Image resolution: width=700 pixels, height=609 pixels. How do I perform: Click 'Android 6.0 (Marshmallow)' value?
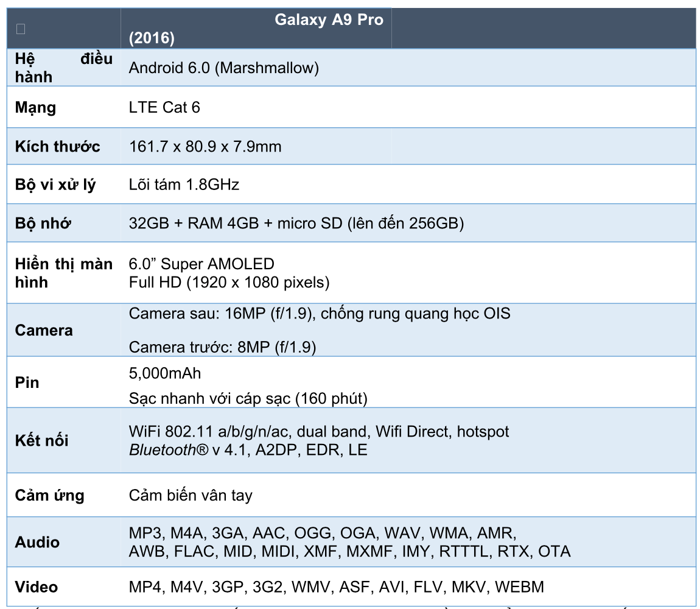(x=223, y=68)
